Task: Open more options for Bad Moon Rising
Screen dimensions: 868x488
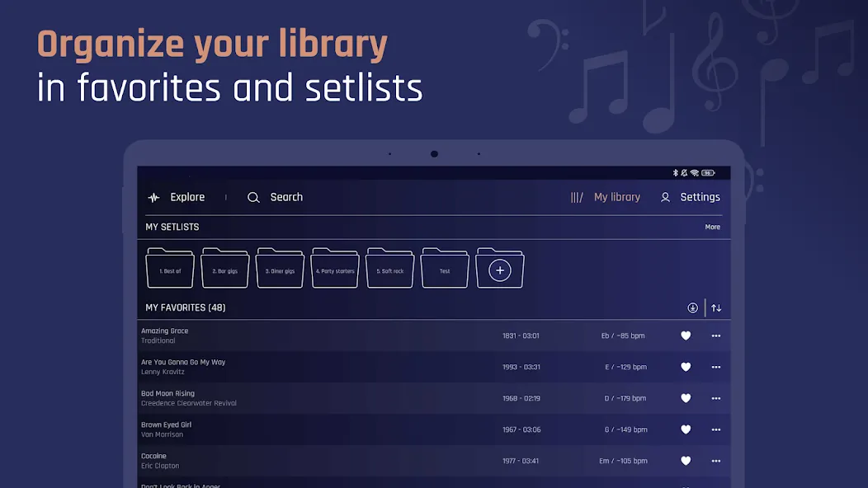Action: [715, 398]
